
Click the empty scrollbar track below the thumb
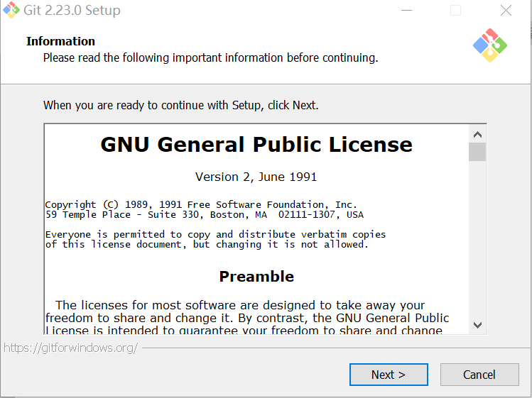[x=477, y=241]
